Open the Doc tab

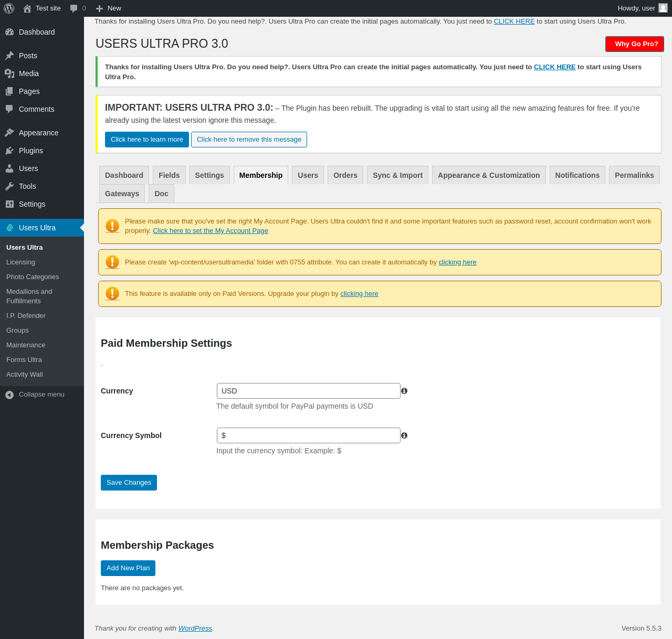pos(161,194)
